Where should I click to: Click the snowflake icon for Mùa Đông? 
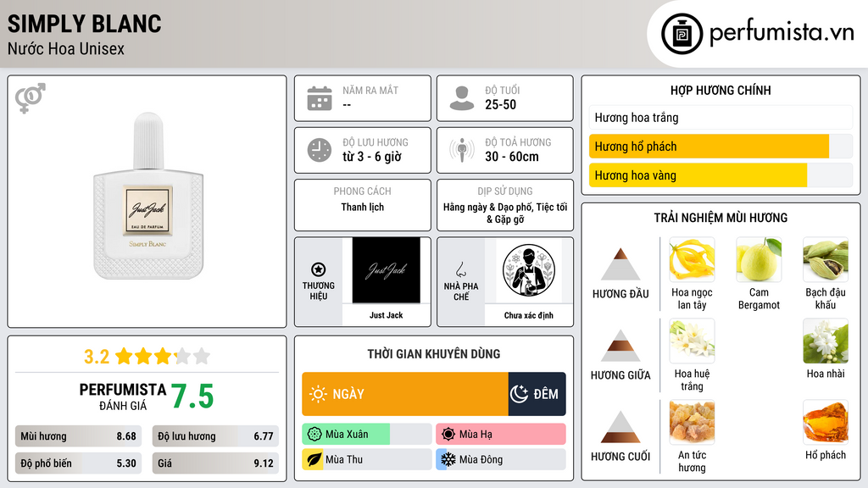[448, 459]
